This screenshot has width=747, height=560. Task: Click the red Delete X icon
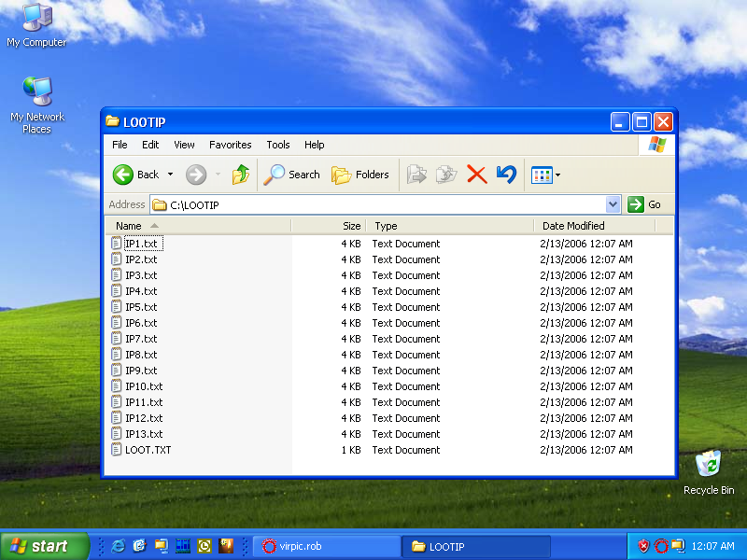pos(476,175)
